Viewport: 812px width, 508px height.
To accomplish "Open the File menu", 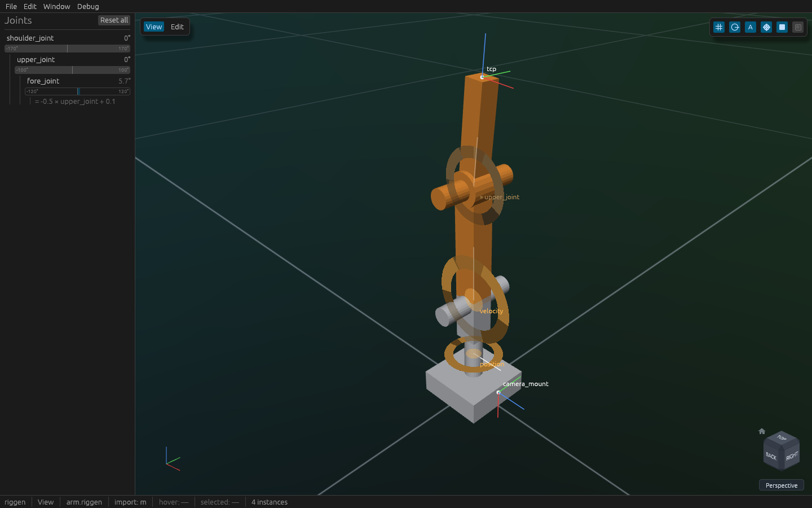I will coord(11,6).
